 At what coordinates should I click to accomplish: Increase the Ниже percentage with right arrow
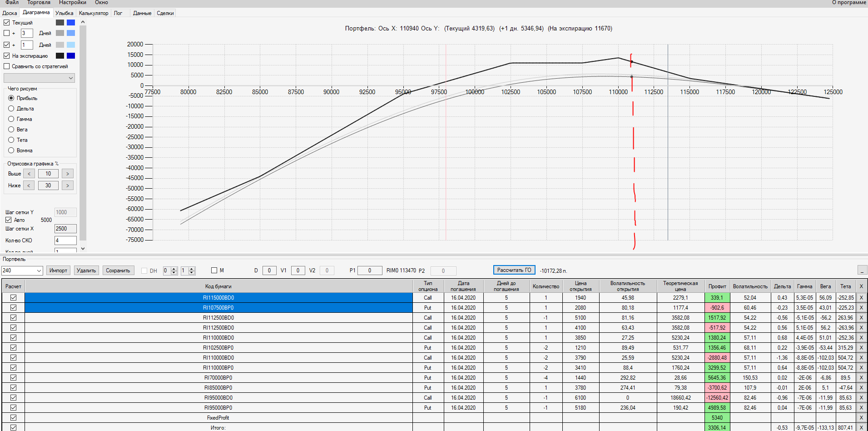point(68,185)
